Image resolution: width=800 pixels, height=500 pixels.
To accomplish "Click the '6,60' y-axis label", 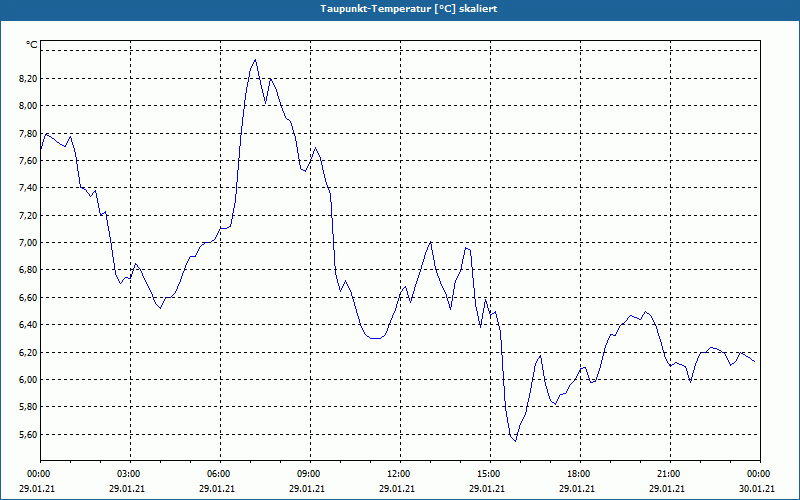I will coord(28,297).
